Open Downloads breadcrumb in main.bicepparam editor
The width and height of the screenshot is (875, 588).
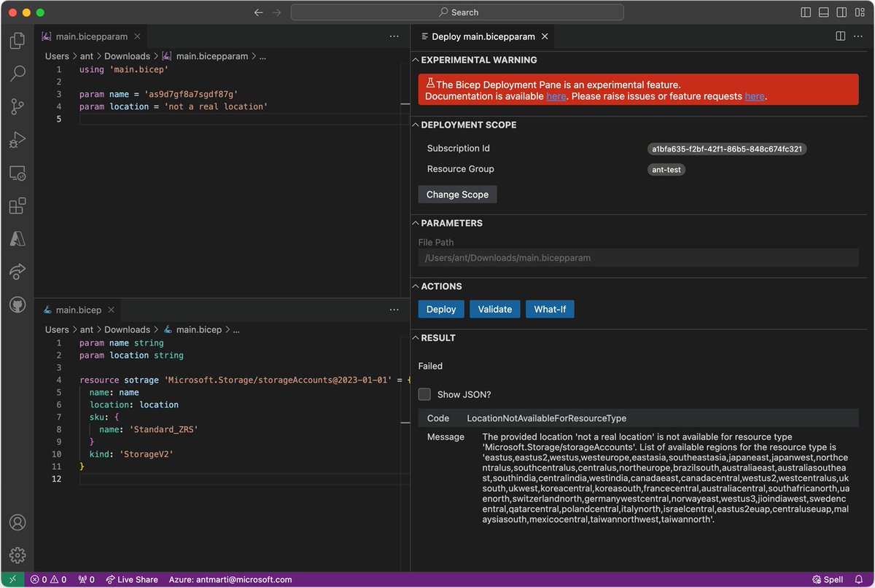[127, 56]
